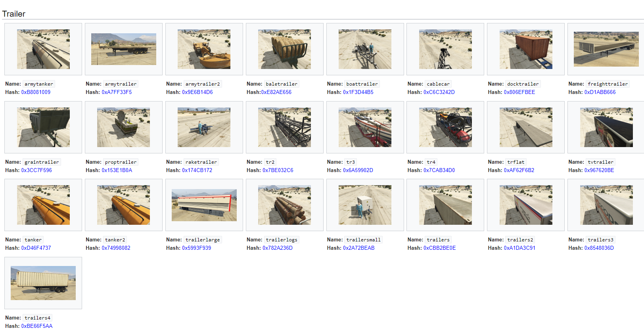Open trailerlarge hash 0x5993F939
Image resolution: width=644 pixels, height=333 pixels.
(x=196, y=248)
